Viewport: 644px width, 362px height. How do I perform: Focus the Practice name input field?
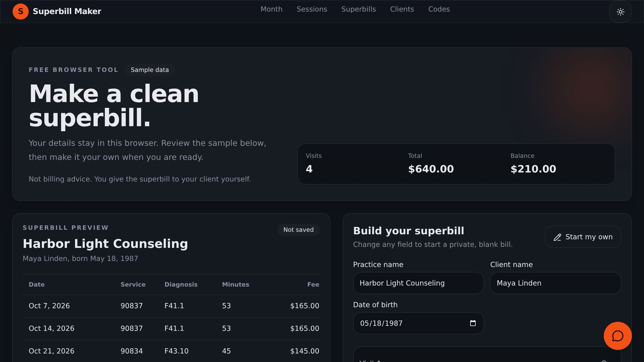[418, 283]
